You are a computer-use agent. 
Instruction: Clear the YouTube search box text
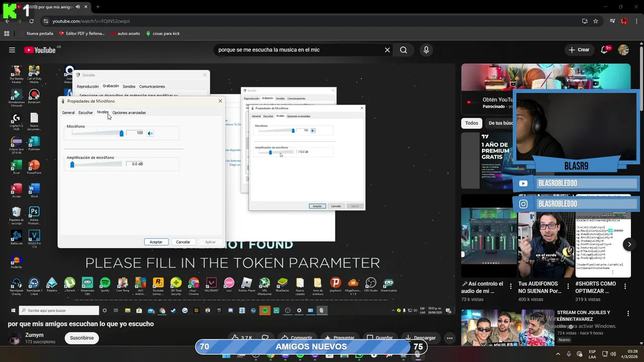[x=387, y=50]
